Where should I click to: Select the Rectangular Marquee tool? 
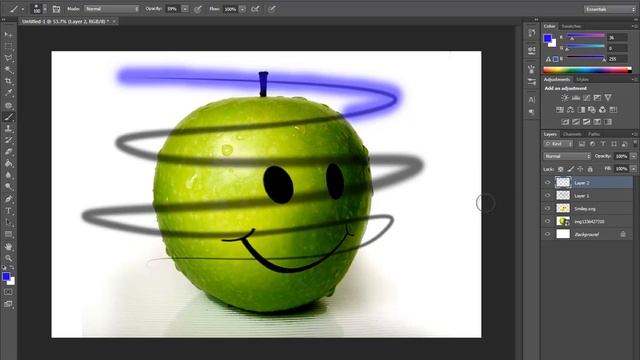pos(8,47)
